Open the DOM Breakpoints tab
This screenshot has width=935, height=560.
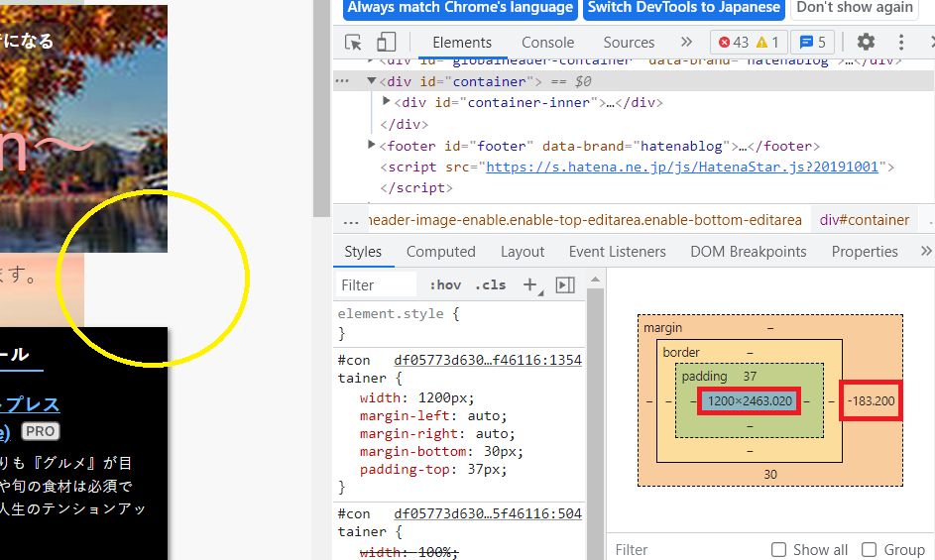[749, 252]
